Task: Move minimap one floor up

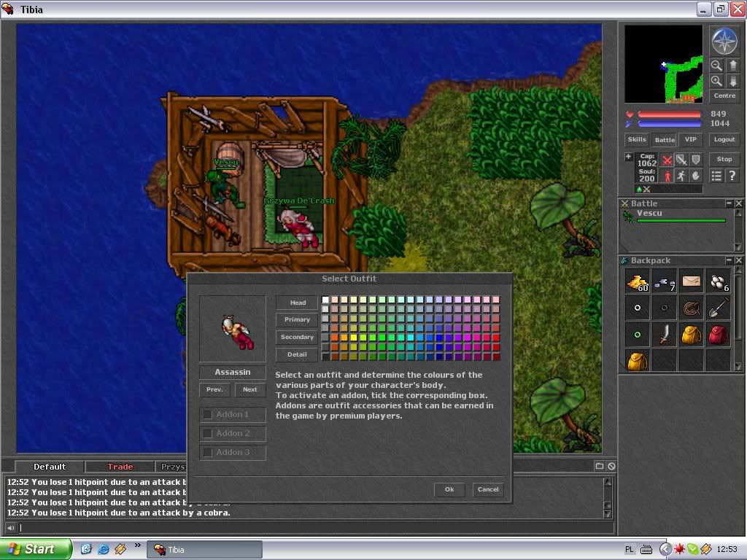Action: point(732,65)
